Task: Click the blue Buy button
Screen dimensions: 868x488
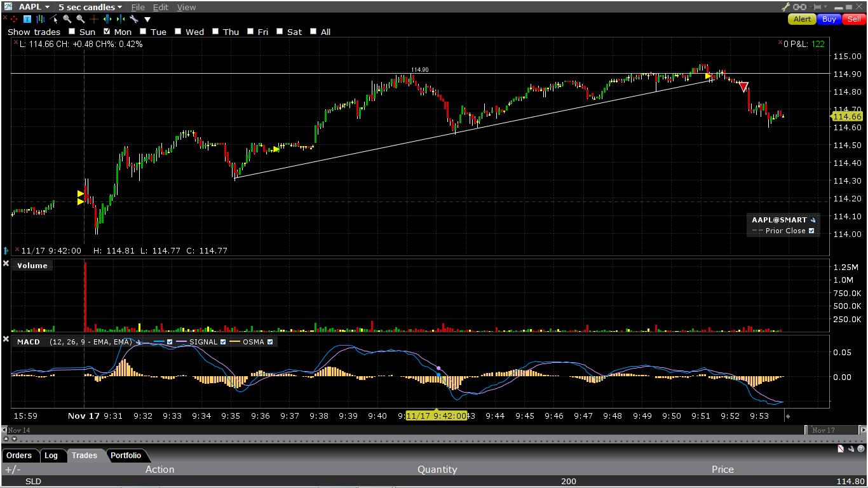Action: coord(829,19)
